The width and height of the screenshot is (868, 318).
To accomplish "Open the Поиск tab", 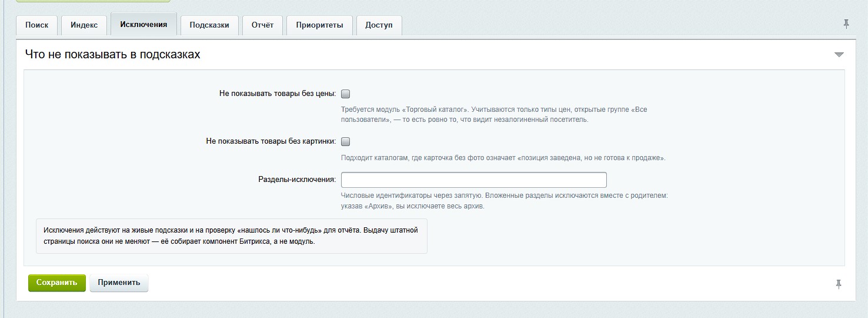I will coord(36,25).
